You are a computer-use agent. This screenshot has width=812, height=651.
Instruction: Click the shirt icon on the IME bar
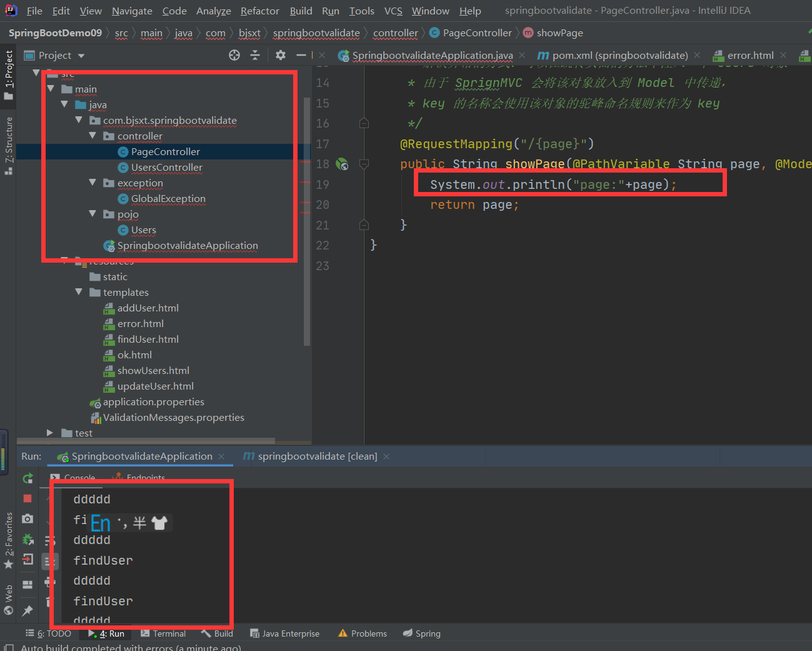point(159,523)
